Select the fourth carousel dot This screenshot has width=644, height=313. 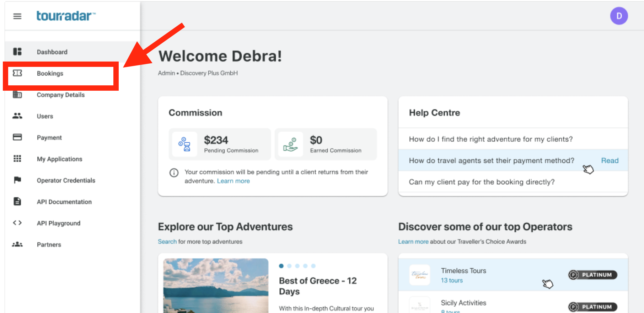[x=305, y=266]
